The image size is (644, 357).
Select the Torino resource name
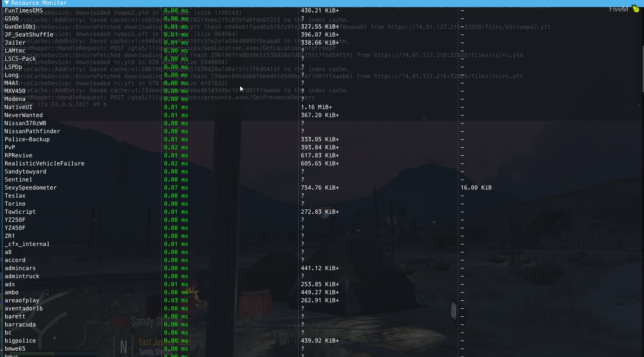(x=15, y=204)
